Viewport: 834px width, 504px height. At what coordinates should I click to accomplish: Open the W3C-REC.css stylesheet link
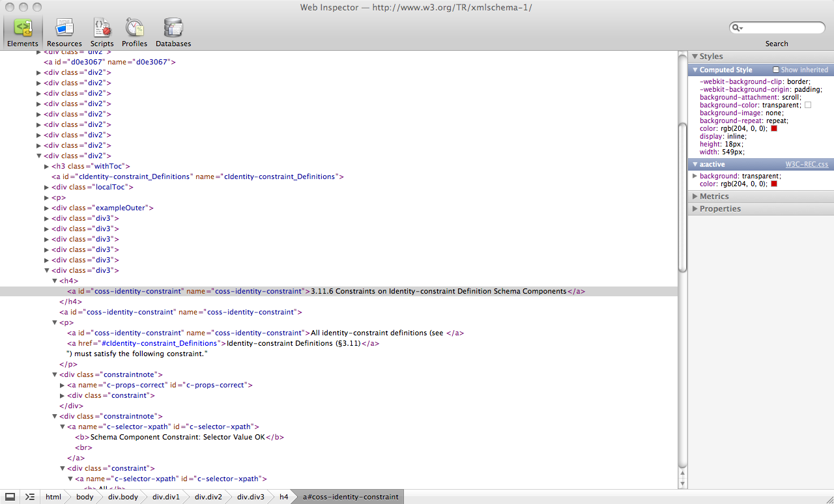(807, 165)
